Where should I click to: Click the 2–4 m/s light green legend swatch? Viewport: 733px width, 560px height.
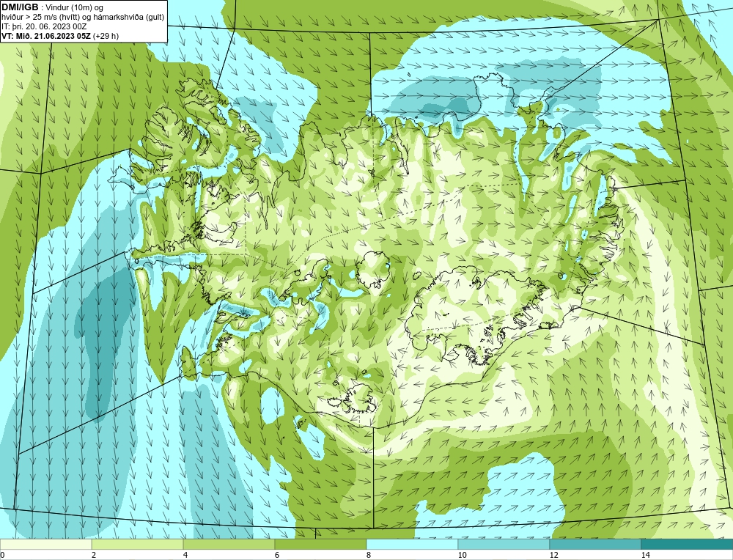tap(138, 544)
